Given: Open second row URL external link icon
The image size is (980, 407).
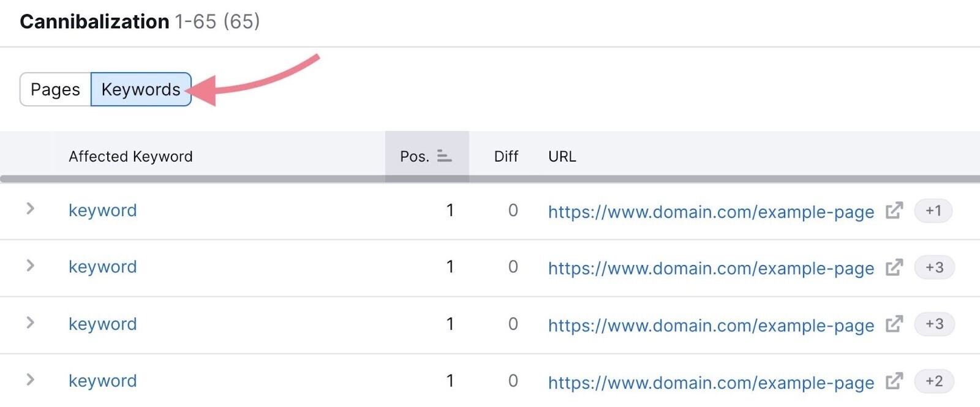Looking at the screenshot, I should (894, 267).
